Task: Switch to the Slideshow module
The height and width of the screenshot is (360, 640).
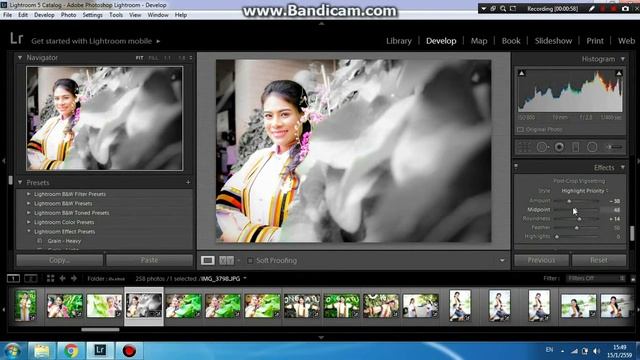Action: point(553,41)
